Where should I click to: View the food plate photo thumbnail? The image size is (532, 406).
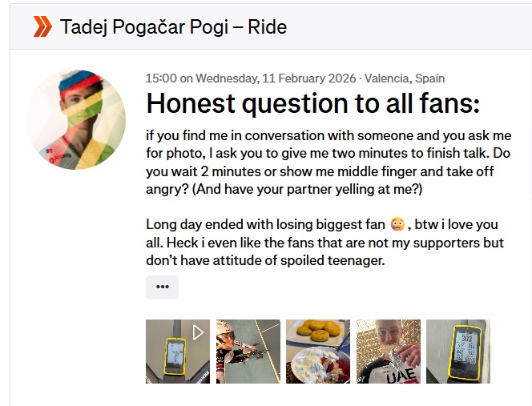click(318, 352)
